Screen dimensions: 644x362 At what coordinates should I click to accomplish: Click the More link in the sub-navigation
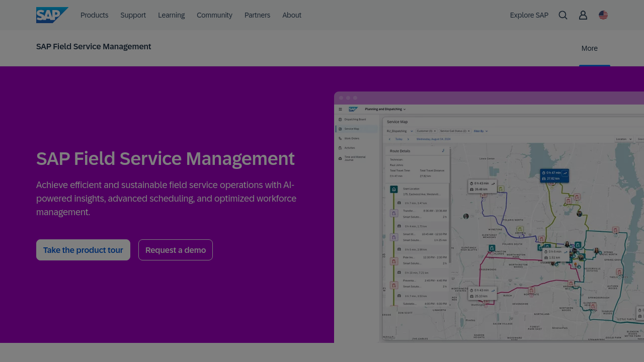(589, 48)
